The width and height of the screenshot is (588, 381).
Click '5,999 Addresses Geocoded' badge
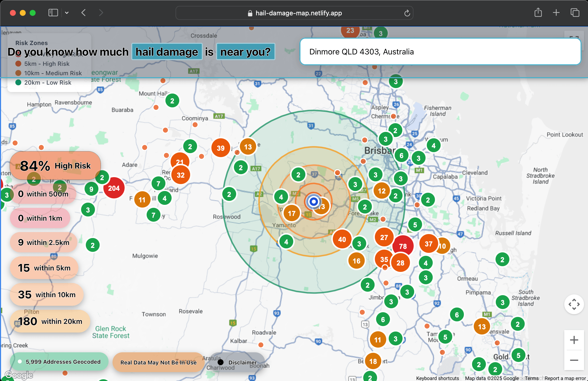pyautogui.click(x=59, y=362)
